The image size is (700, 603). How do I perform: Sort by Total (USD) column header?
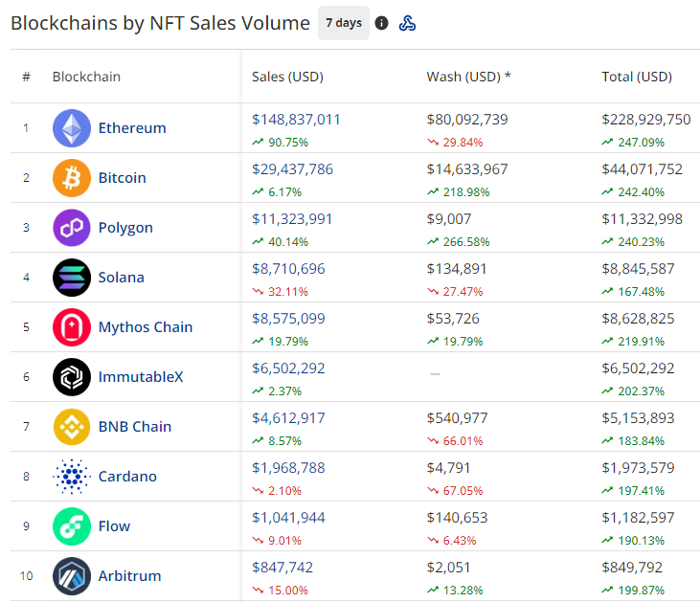636,77
